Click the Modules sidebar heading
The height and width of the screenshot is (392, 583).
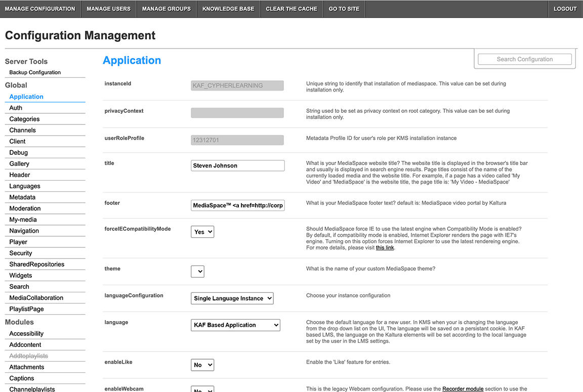[x=19, y=322]
